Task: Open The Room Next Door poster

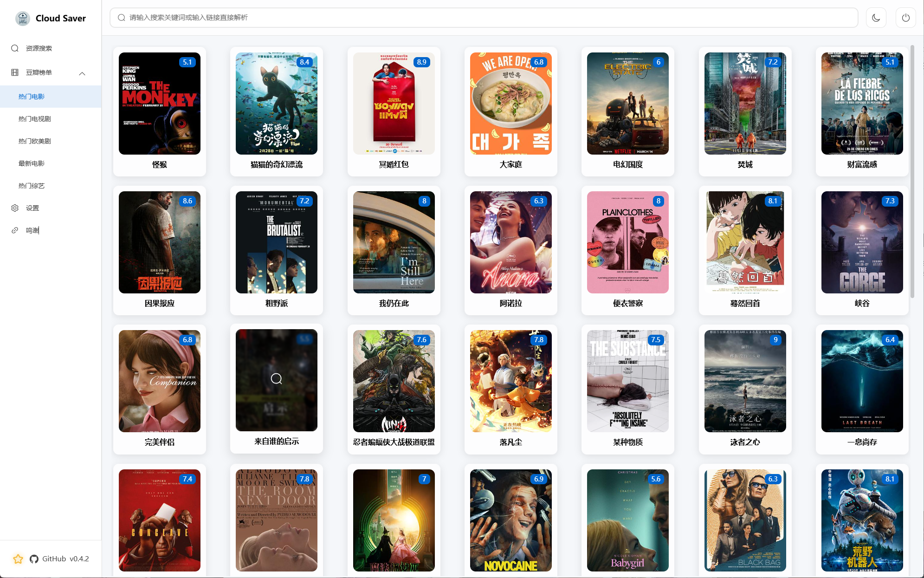Action: (x=277, y=520)
